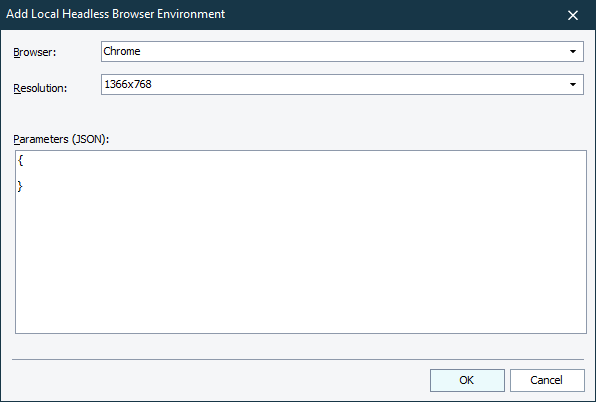This screenshot has width=596, height=402.
Task: Click blank area right of Chrome text
Action: click(352, 51)
